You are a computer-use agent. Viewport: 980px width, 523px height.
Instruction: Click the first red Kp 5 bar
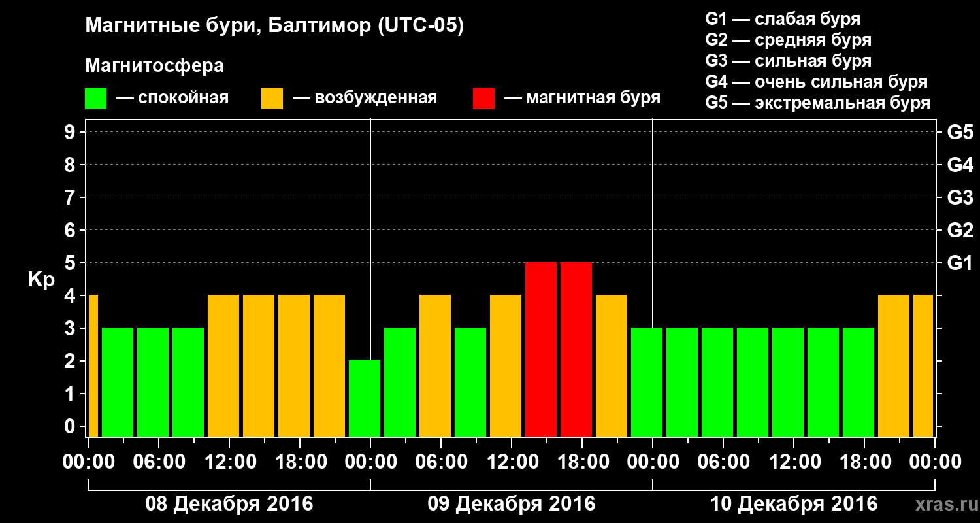[541, 349]
